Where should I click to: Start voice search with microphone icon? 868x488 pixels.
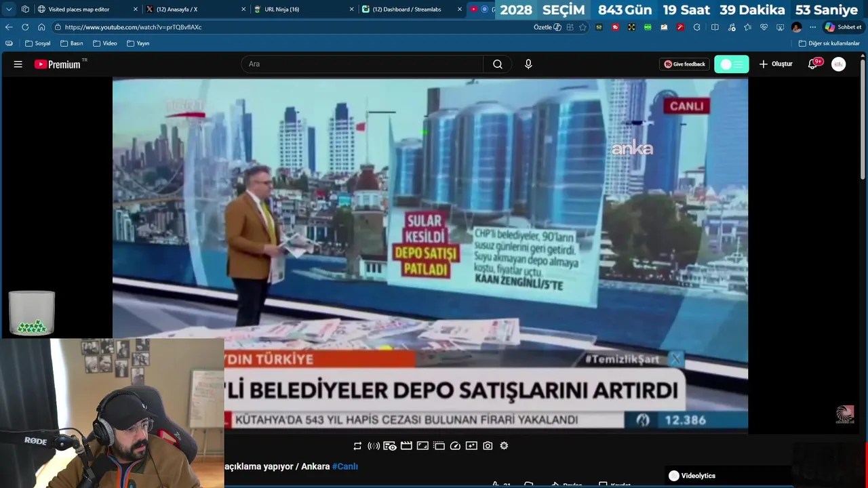coord(528,64)
